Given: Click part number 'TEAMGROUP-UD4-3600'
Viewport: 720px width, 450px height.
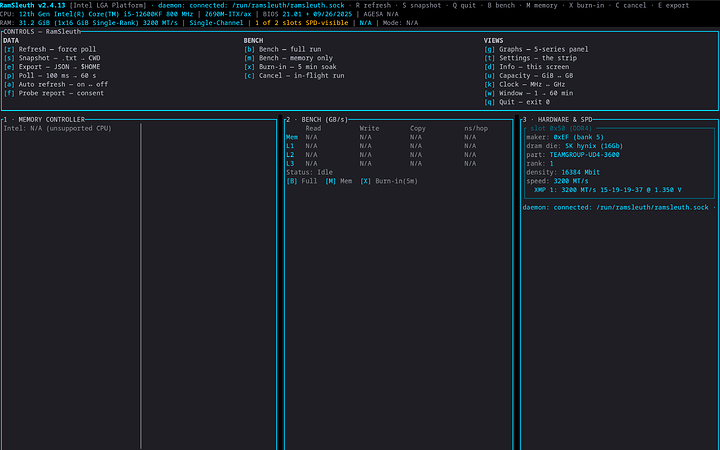Looking at the screenshot, I should click(585, 155).
